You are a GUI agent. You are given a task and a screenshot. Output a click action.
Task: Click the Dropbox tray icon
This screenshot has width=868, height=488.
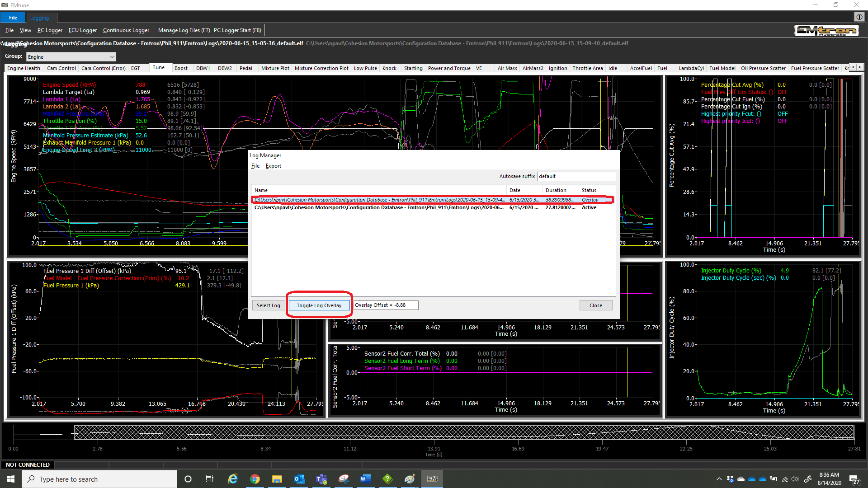click(730, 479)
